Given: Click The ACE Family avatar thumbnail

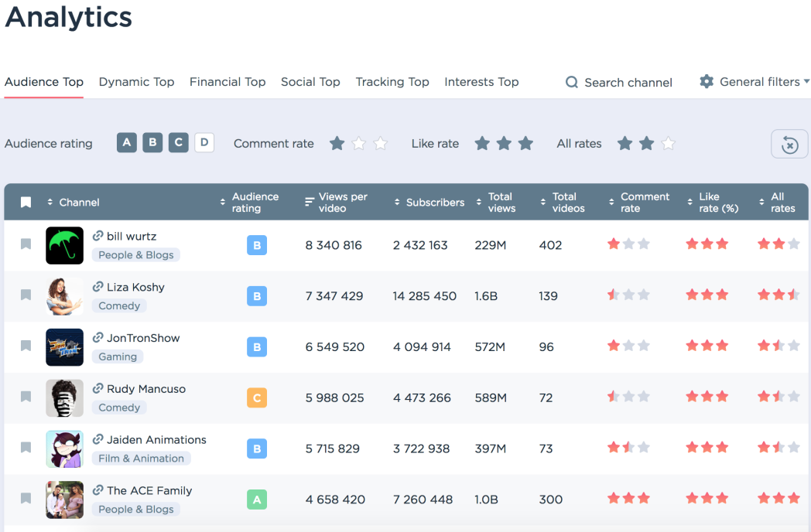Looking at the screenshot, I should [x=65, y=500].
